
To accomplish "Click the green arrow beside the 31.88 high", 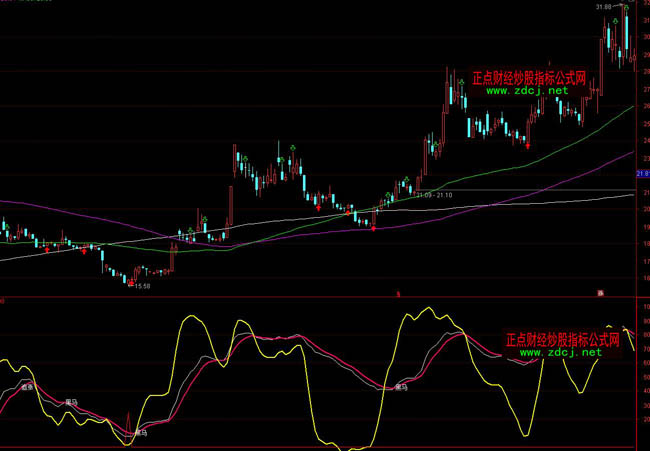I will click(x=625, y=6).
